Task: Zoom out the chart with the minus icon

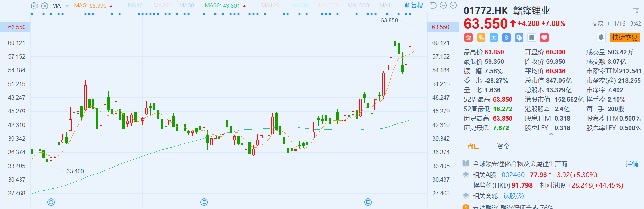Action: pos(443,5)
